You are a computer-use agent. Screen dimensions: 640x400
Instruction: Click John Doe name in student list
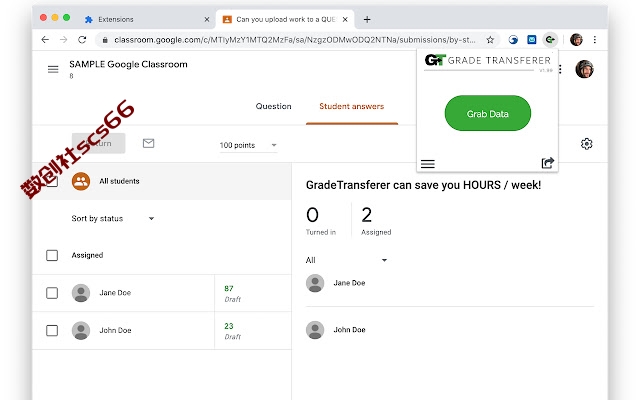(116, 330)
